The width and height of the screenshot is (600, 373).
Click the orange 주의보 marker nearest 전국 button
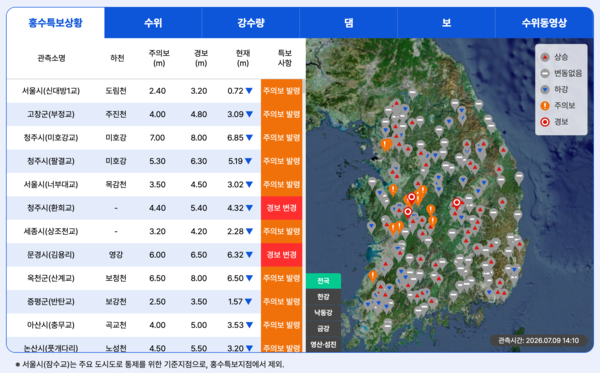pyautogui.click(x=373, y=276)
